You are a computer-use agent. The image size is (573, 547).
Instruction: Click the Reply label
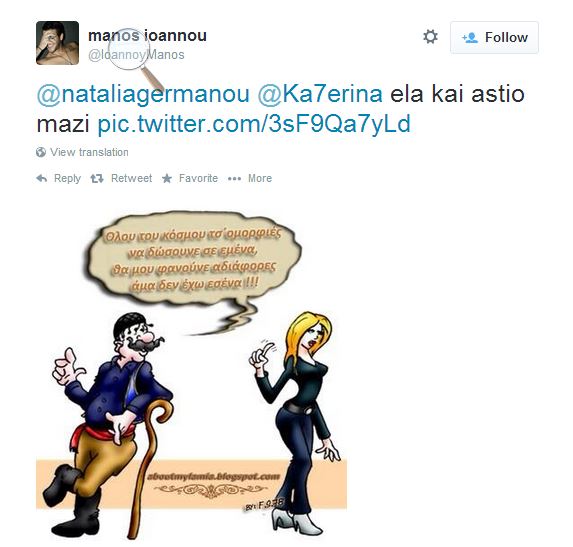[67, 178]
